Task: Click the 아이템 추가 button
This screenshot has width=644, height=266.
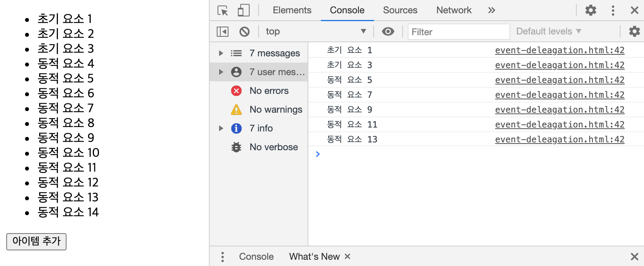Action: [x=36, y=241]
